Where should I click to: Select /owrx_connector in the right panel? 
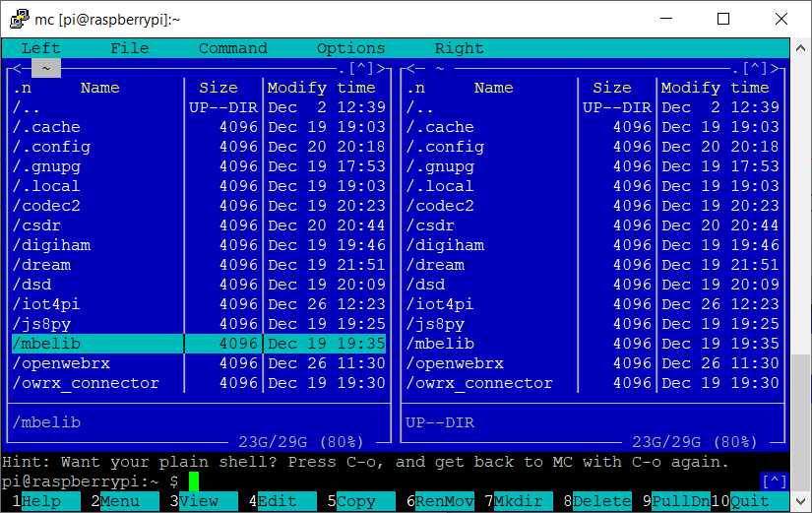pos(593,383)
